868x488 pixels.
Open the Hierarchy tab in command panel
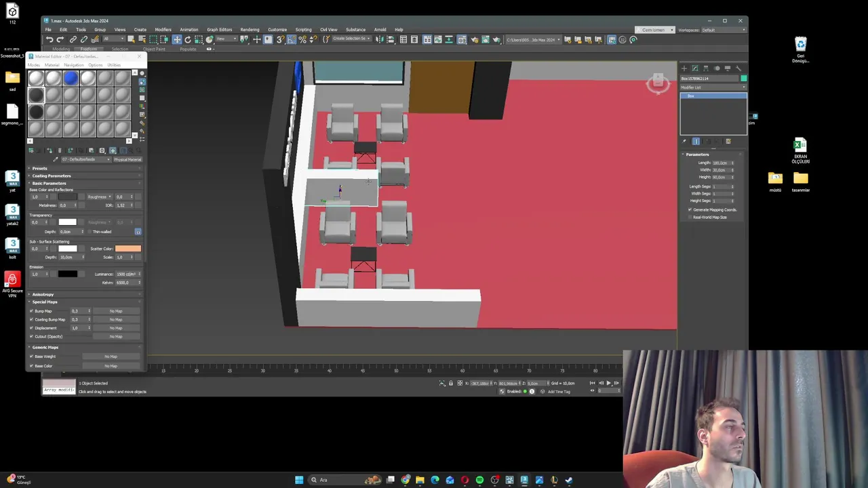(x=706, y=68)
